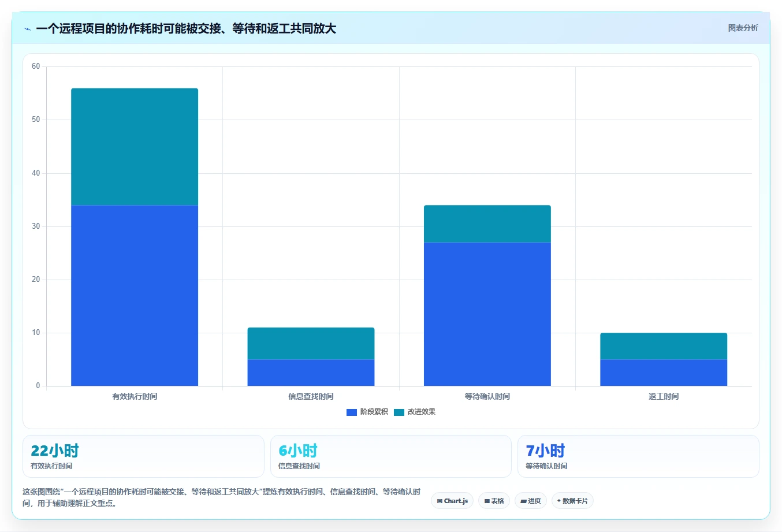Click the 图表分析 label in header
The image size is (782, 532).
click(743, 28)
